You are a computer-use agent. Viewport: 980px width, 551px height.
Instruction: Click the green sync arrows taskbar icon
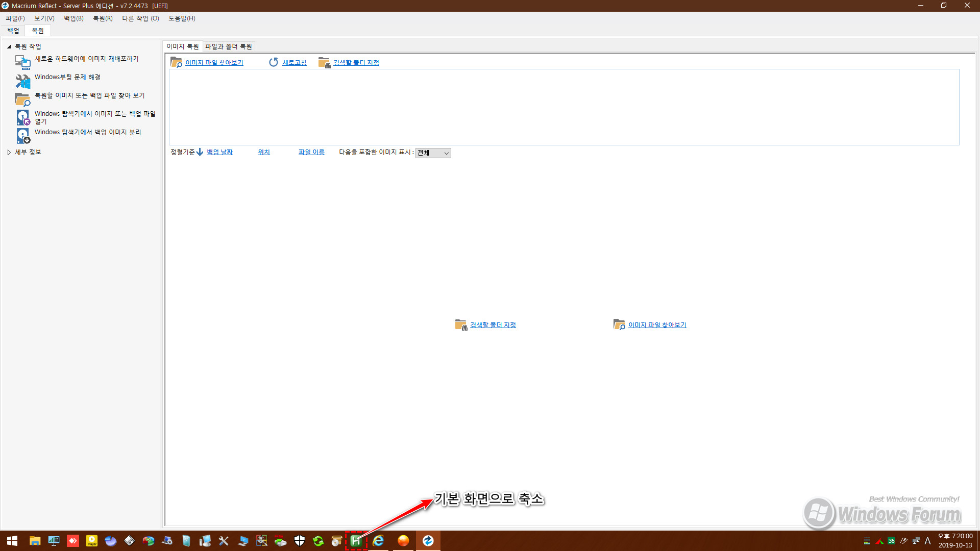point(318,541)
